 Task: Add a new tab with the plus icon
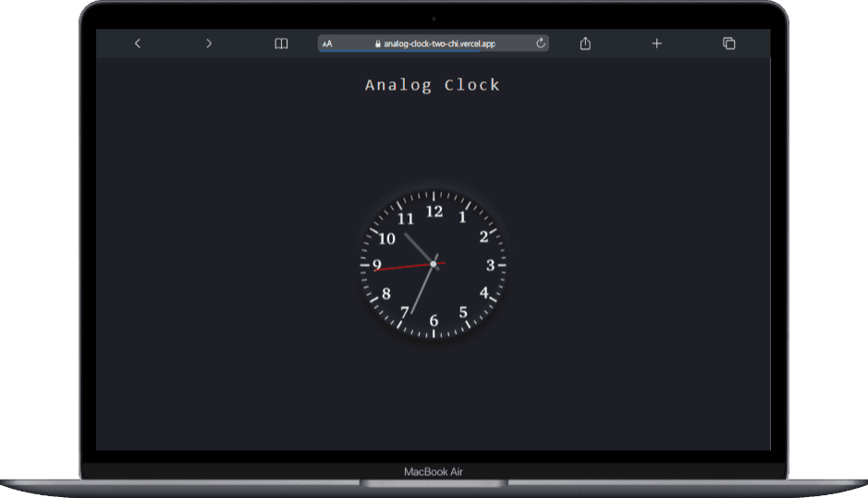click(656, 43)
